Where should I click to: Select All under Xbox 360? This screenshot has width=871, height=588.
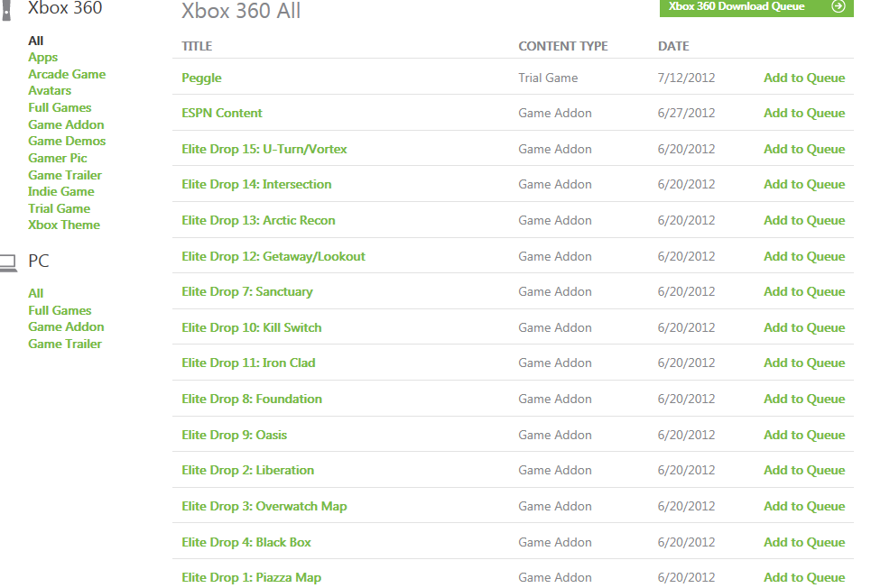coord(35,41)
